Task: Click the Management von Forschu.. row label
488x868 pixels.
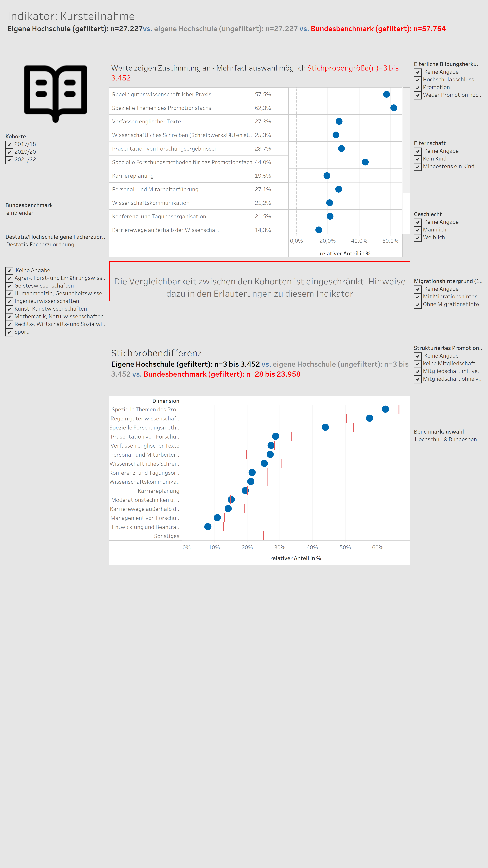Action: pyautogui.click(x=145, y=518)
